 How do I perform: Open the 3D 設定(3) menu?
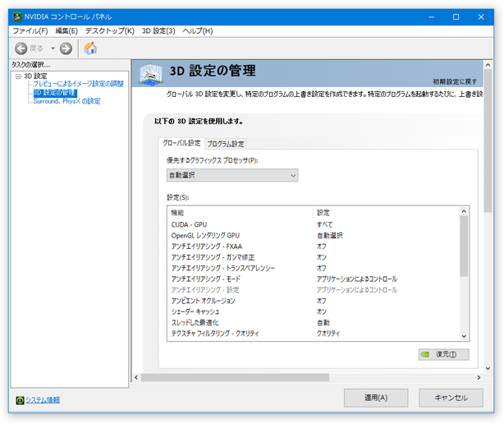tap(158, 31)
